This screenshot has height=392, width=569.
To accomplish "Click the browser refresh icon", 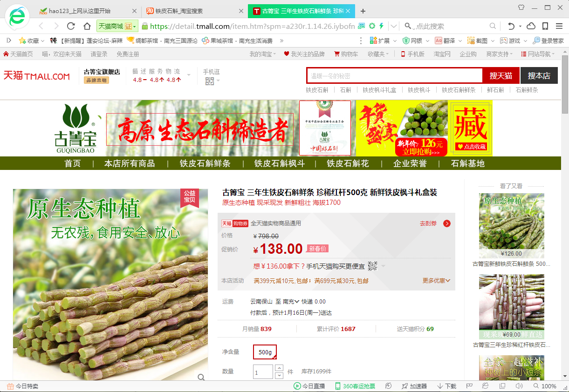I will click(71, 26).
